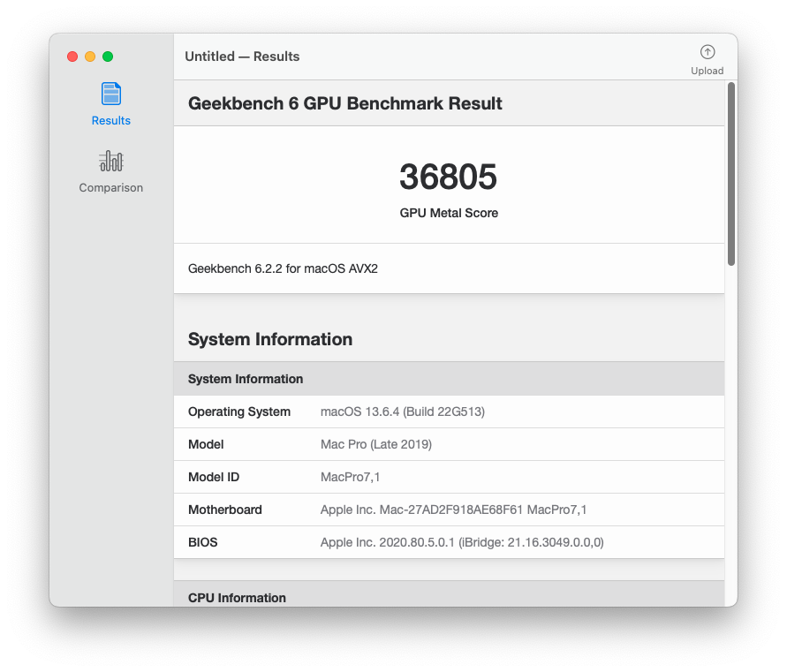Click 'macOS 13.6.4 (Build 22G513)' value
This screenshot has width=787, height=672.
[403, 412]
